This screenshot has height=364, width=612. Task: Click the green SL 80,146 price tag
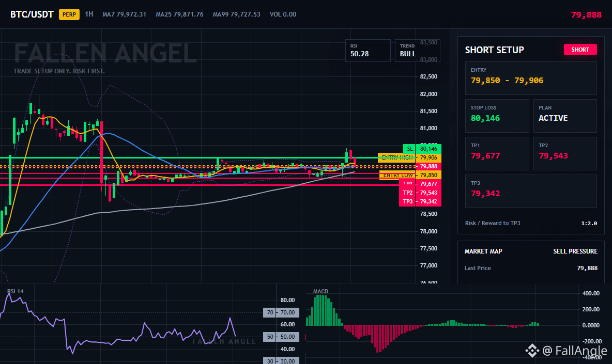point(422,149)
